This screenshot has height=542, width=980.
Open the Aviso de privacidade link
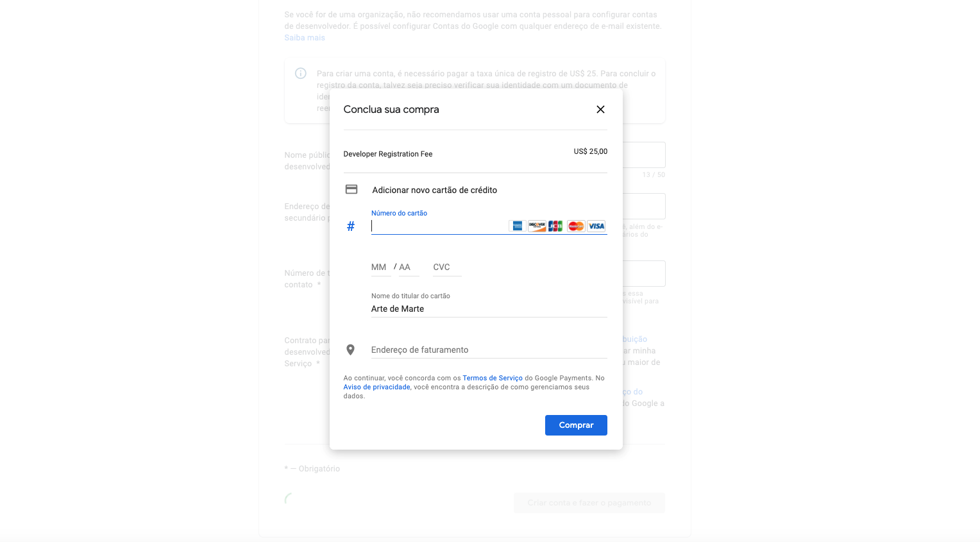(376, 387)
